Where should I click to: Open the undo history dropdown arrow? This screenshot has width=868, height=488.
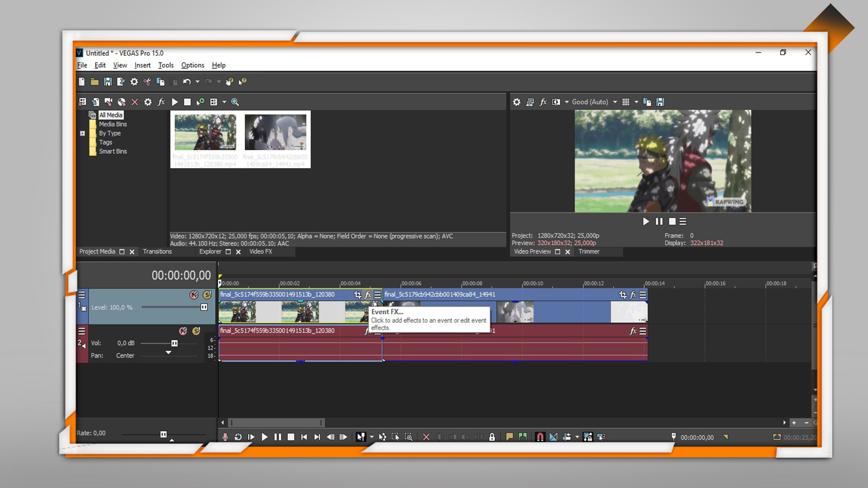tap(197, 82)
